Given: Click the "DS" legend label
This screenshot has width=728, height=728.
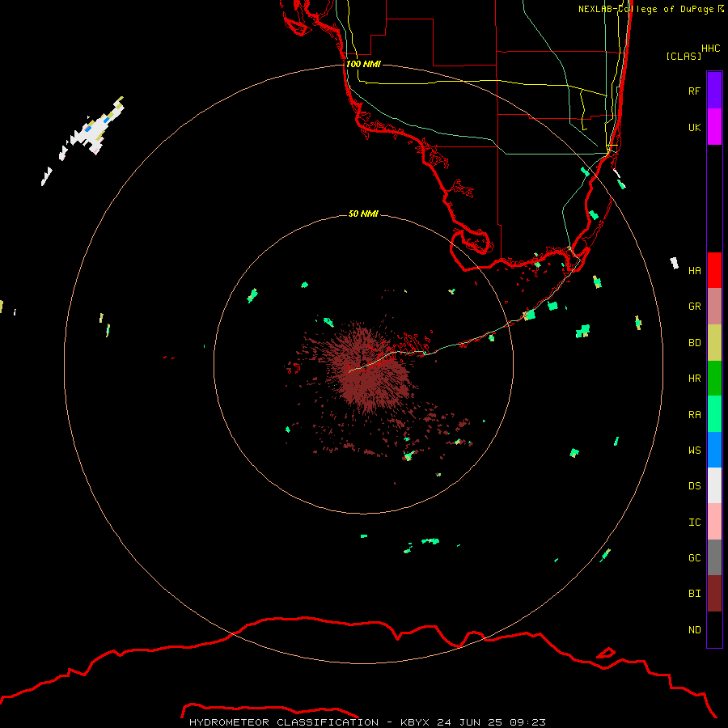Looking at the screenshot, I should pos(694,486).
